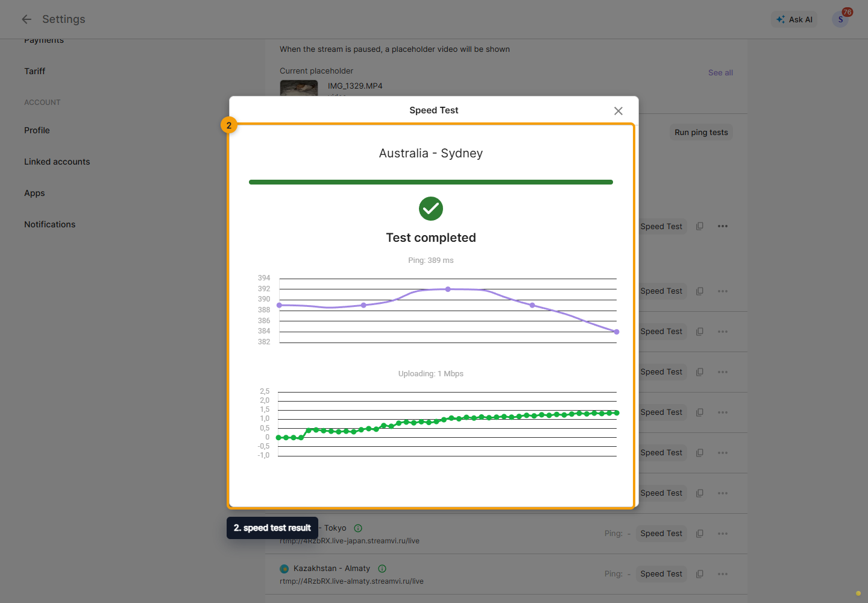Copy the Kazakhstan - Almaty RTMP address
The height and width of the screenshot is (603, 868).
700,574
